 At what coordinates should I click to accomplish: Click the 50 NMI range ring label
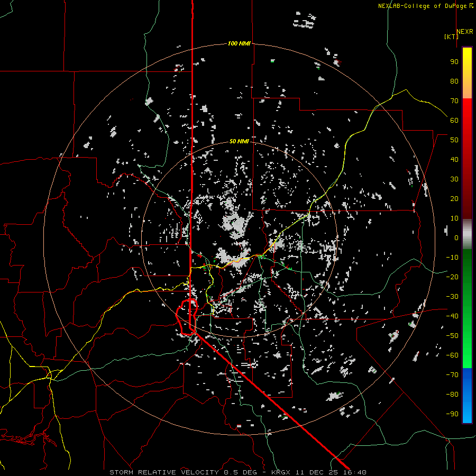click(x=239, y=141)
